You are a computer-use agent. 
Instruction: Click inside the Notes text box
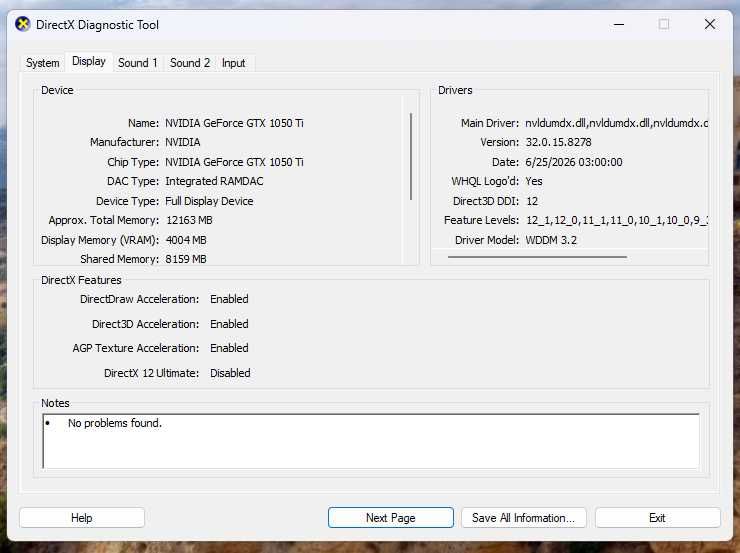(x=371, y=441)
